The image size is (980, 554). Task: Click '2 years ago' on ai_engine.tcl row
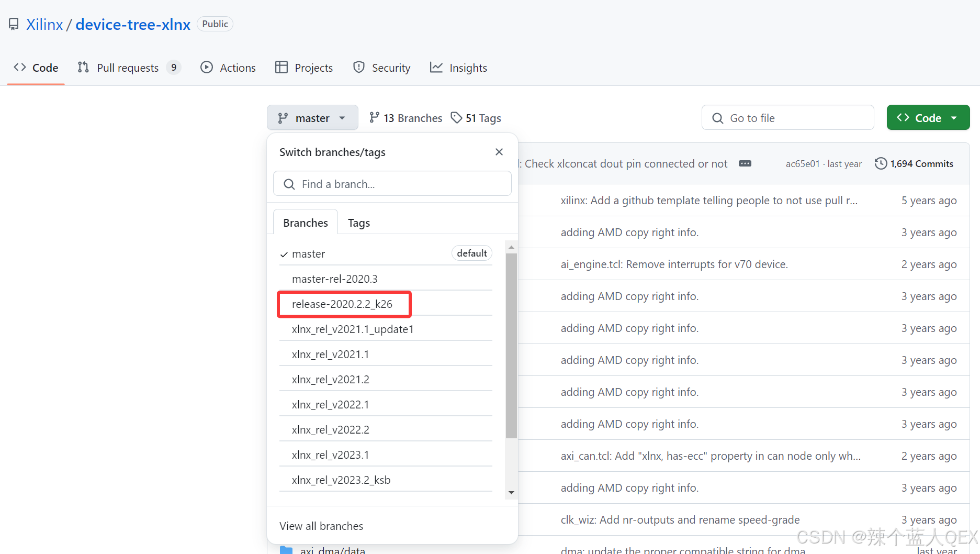[929, 264]
